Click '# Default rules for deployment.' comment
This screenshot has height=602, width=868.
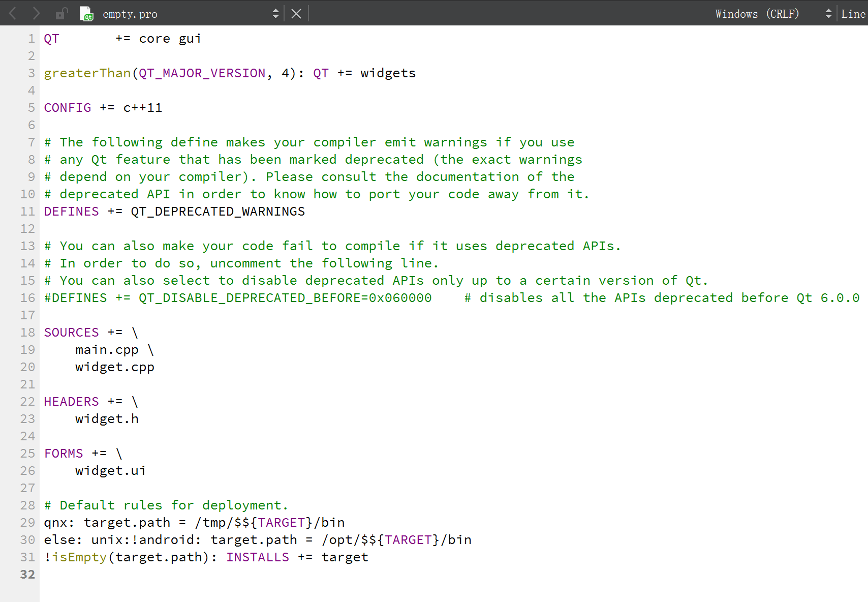166,505
